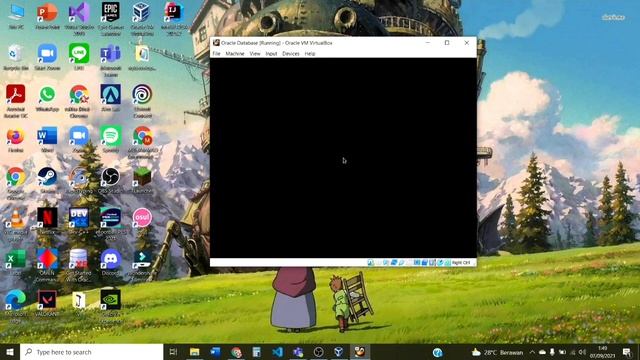640x360 pixels.
Task: Select the VALORANT desktop shortcut
Action: [x=47, y=303]
